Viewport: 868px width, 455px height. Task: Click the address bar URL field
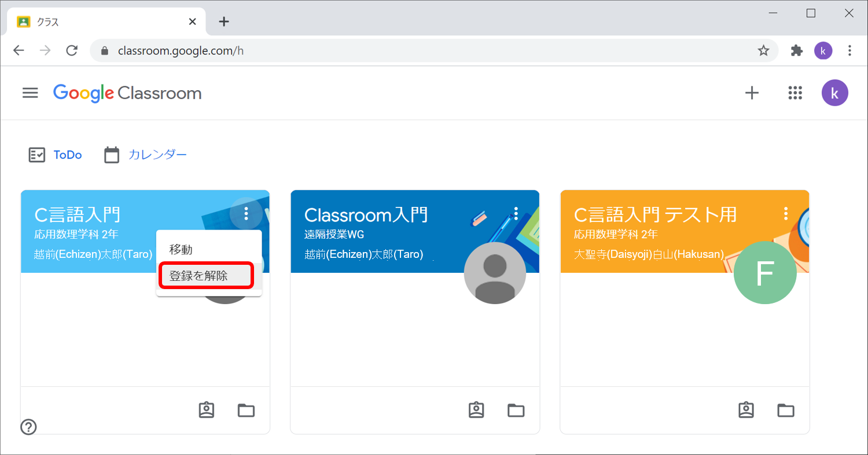point(434,51)
